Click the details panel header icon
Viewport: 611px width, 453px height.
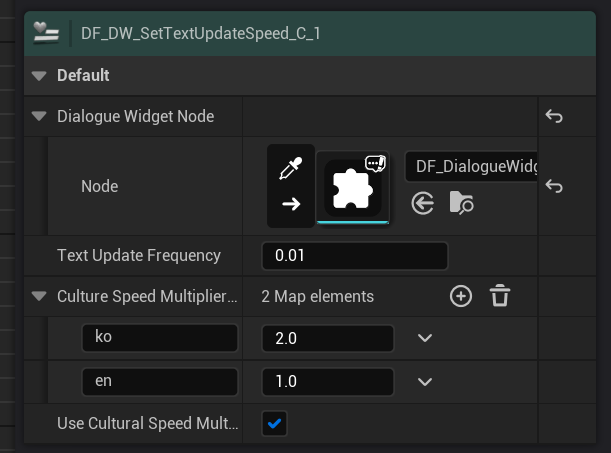pos(46,33)
